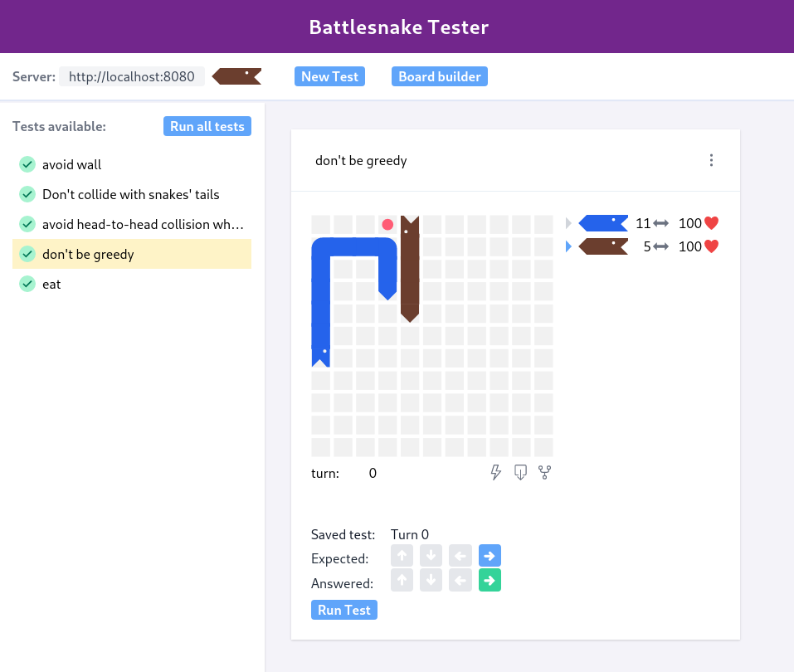Click check icon beside avoid head-to-head collision
Viewport: 794px width, 672px height.
27,224
